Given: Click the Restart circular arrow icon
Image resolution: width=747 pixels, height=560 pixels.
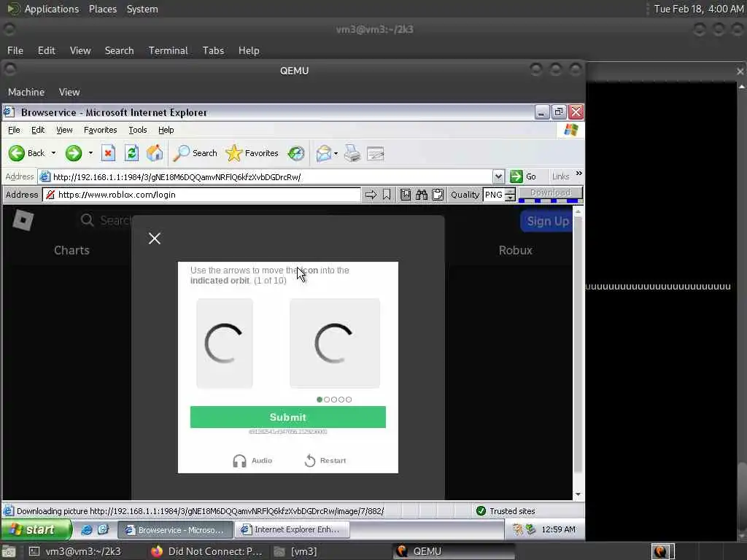Looking at the screenshot, I should 309,461.
